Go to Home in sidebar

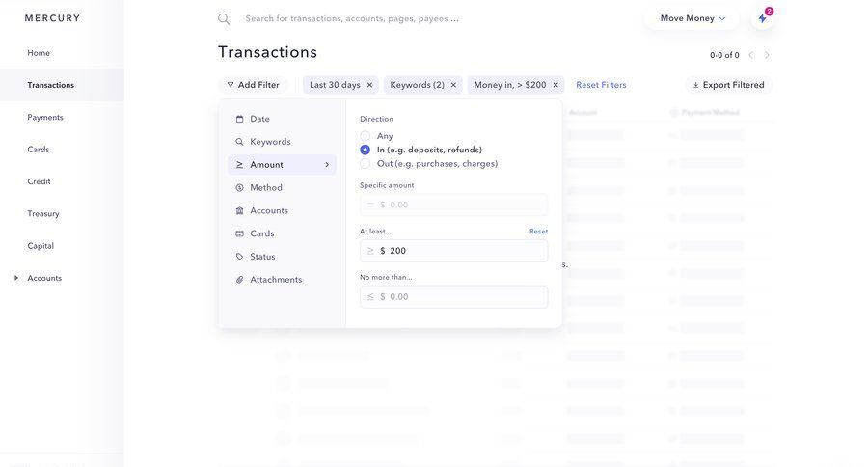point(39,53)
